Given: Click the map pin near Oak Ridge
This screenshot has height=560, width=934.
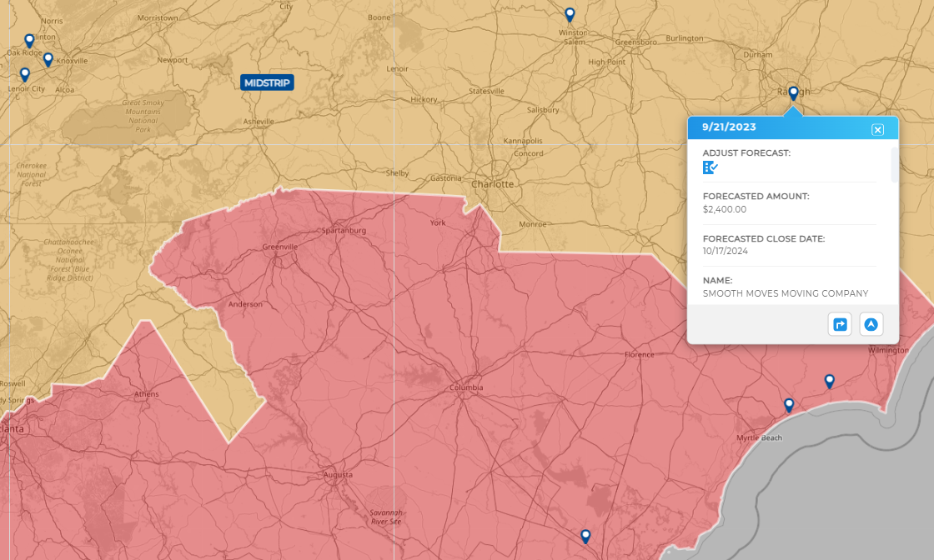Looking at the screenshot, I should [29, 40].
